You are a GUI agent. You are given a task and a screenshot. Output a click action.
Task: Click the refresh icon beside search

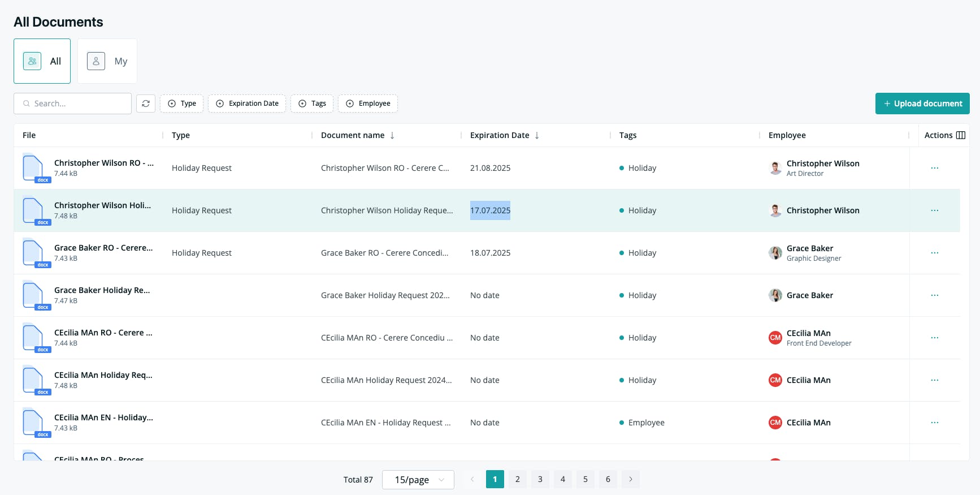click(146, 104)
